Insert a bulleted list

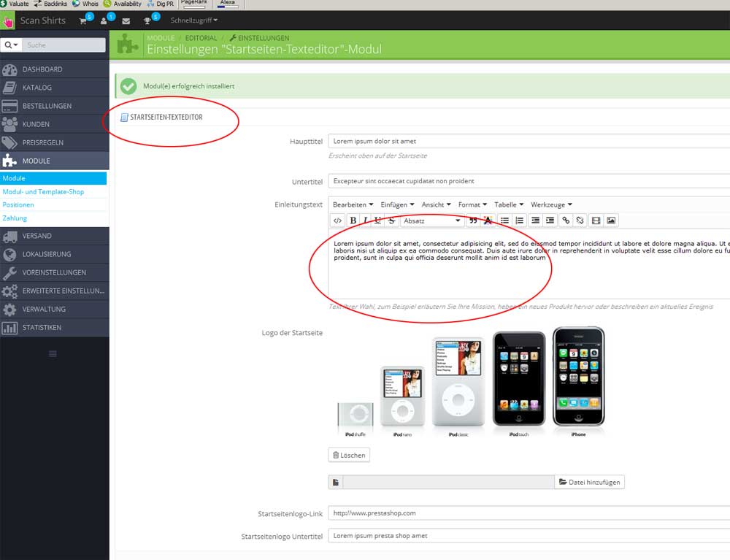(x=504, y=220)
